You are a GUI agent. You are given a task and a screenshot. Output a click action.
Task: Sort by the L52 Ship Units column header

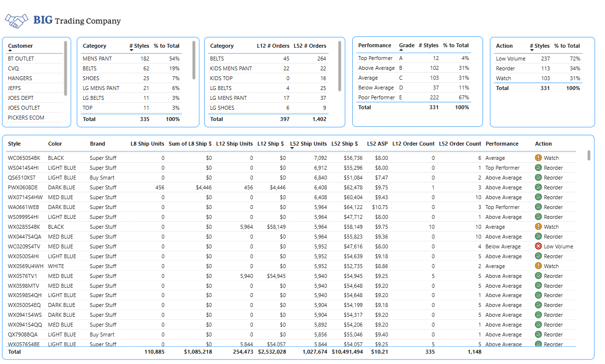308,144
